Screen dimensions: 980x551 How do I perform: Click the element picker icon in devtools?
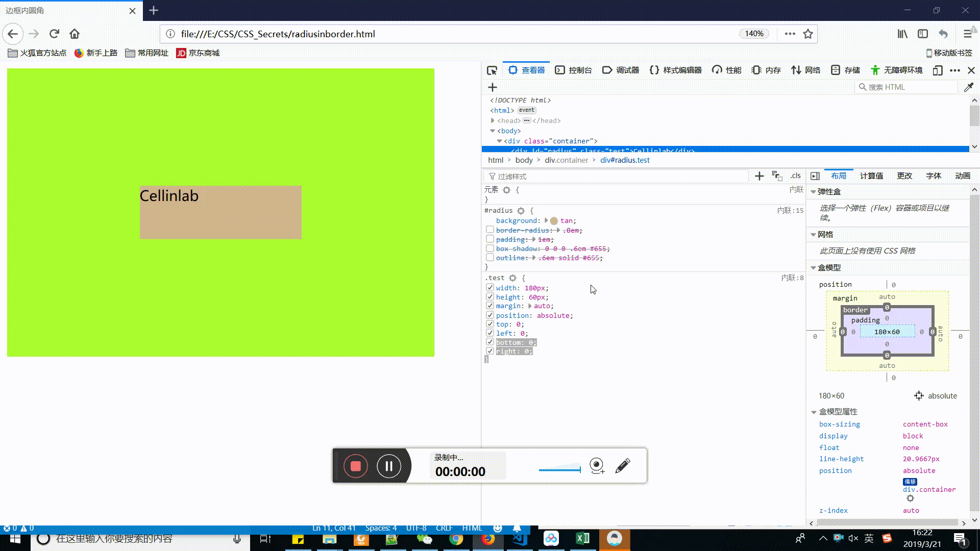click(492, 70)
